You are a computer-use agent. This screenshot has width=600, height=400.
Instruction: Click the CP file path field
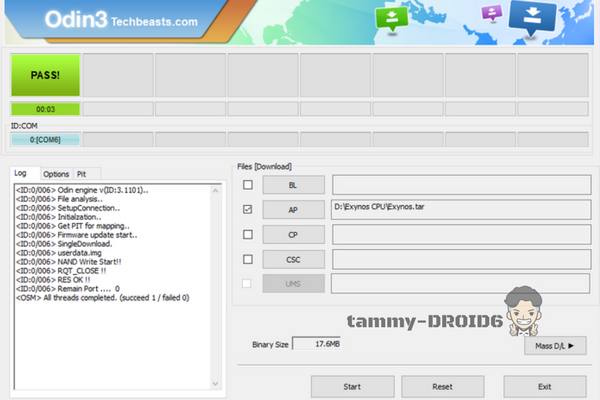(461, 234)
